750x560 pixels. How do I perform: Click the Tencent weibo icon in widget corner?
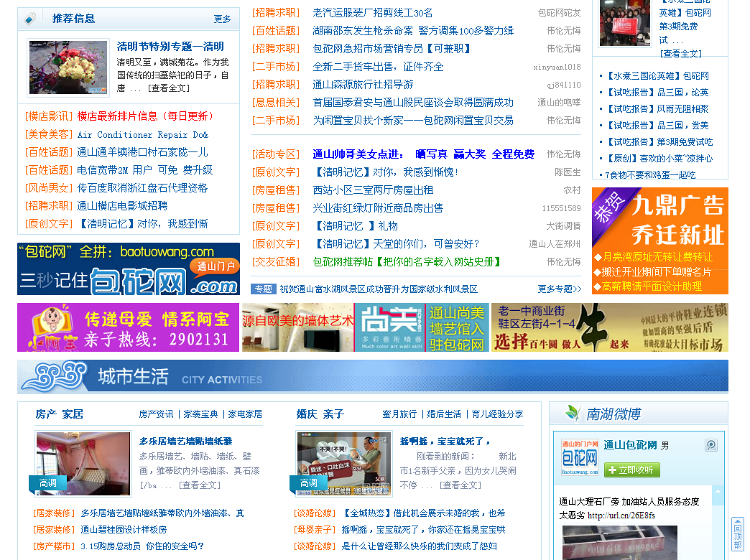(711, 445)
